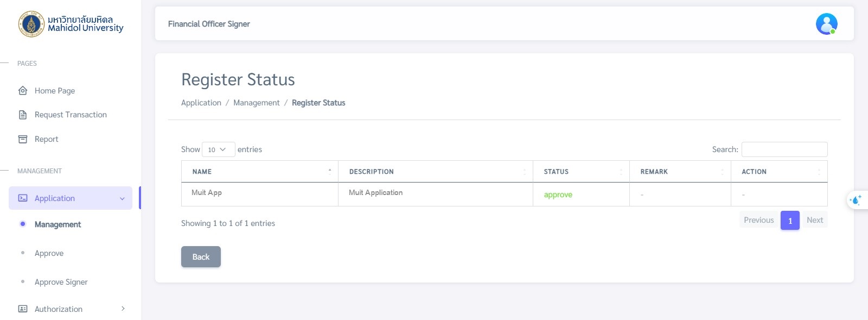Sort the table by Description column
The height and width of the screenshot is (320, 868).
click(x=435, y=172)
